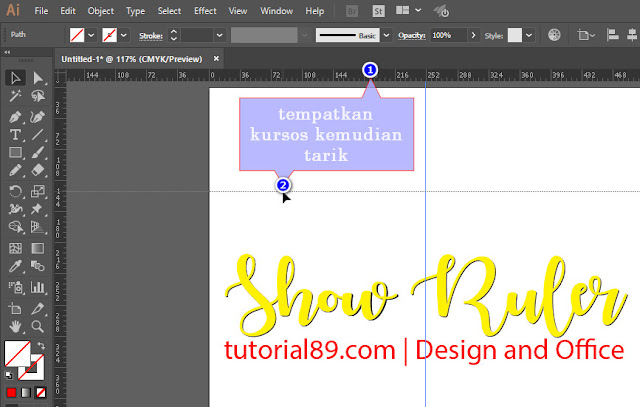Select the Curvature tool
This screenshot has width=640, height=407.
[x=38, y=117]
